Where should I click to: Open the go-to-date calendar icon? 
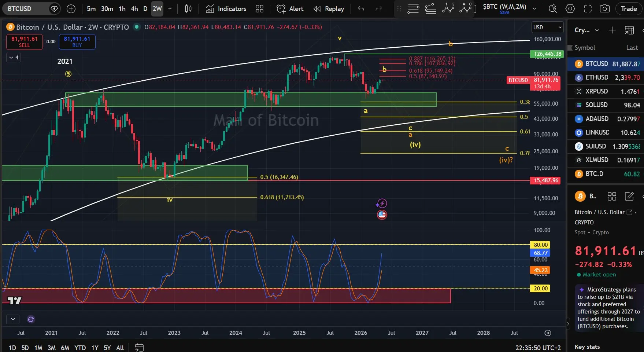[139, 347]
